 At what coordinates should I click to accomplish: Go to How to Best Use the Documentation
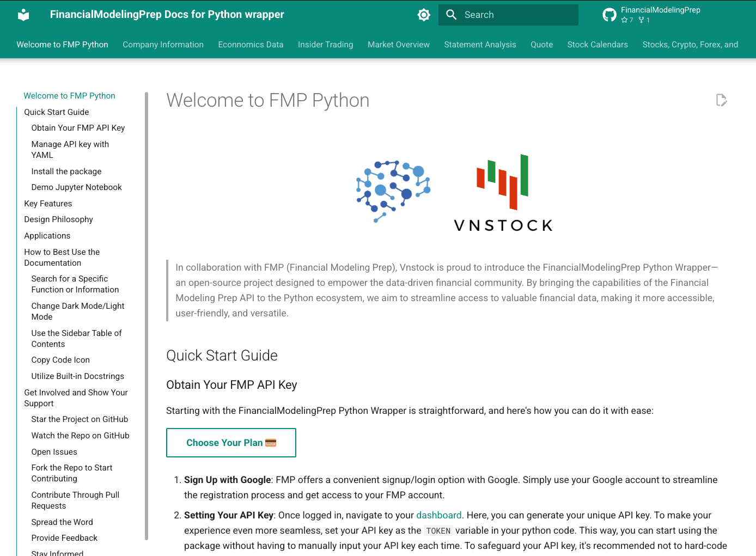62,258
